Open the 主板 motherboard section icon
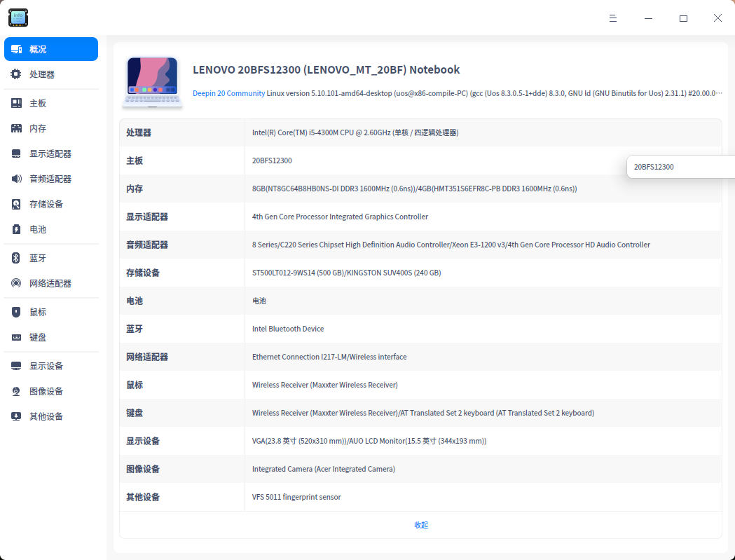 pyautogui.click(x=15, y=103)
